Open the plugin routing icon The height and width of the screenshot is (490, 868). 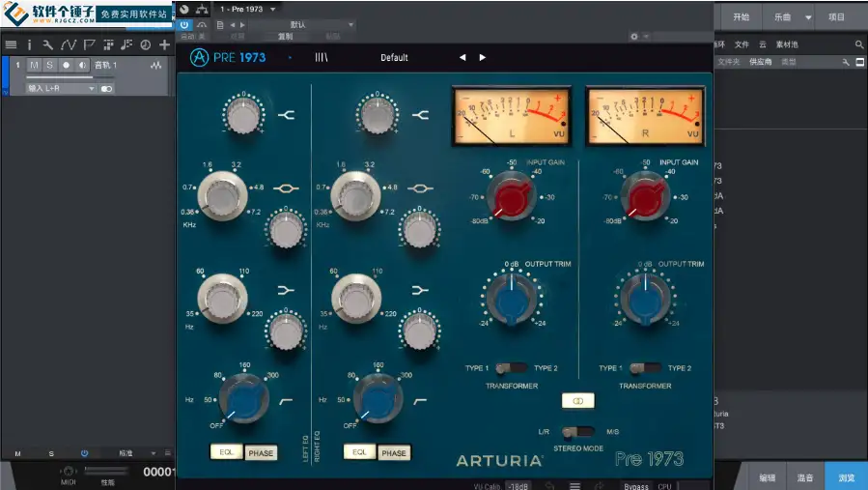tap(202, 10)
